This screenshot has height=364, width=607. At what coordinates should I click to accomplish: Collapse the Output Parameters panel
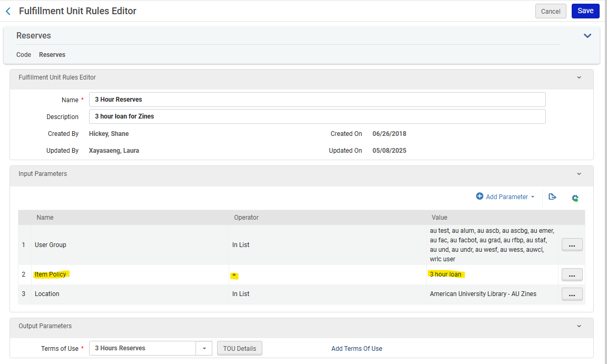(x=579, y=326)
